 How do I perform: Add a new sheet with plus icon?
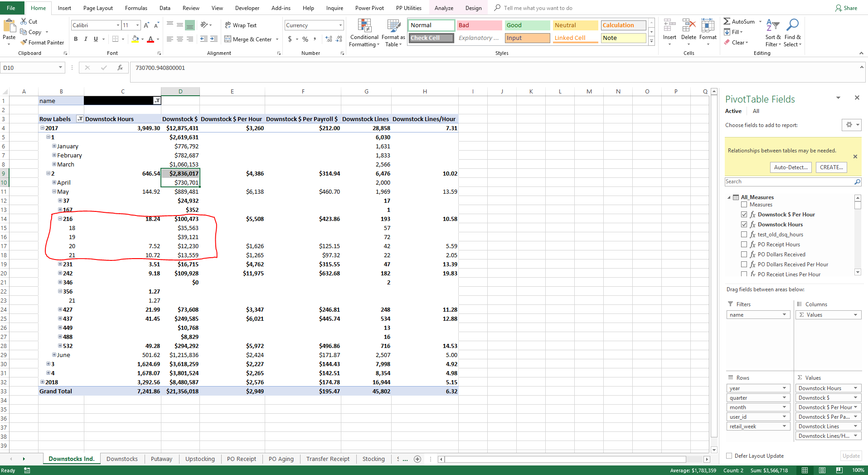tap(417, 459)
